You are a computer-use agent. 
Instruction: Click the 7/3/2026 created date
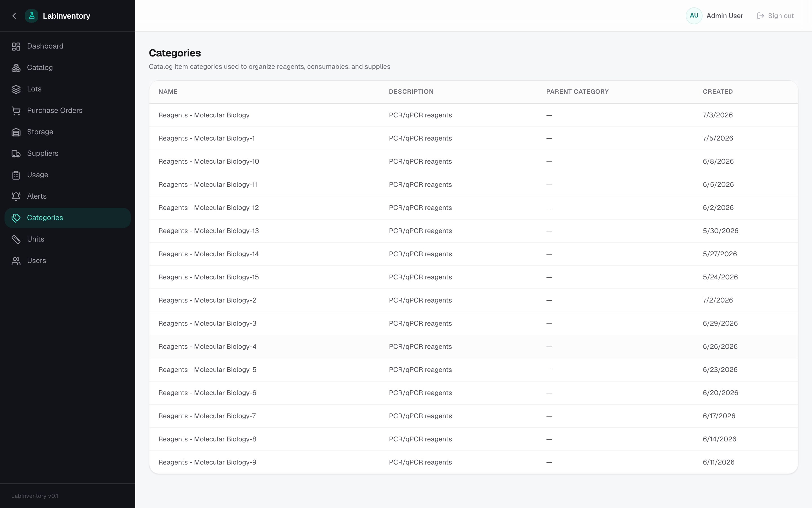click(718, 115)
